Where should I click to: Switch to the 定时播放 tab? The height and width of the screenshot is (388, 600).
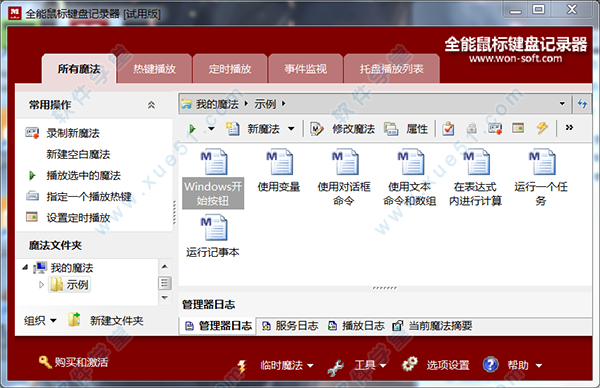click(x=230, y=69)
